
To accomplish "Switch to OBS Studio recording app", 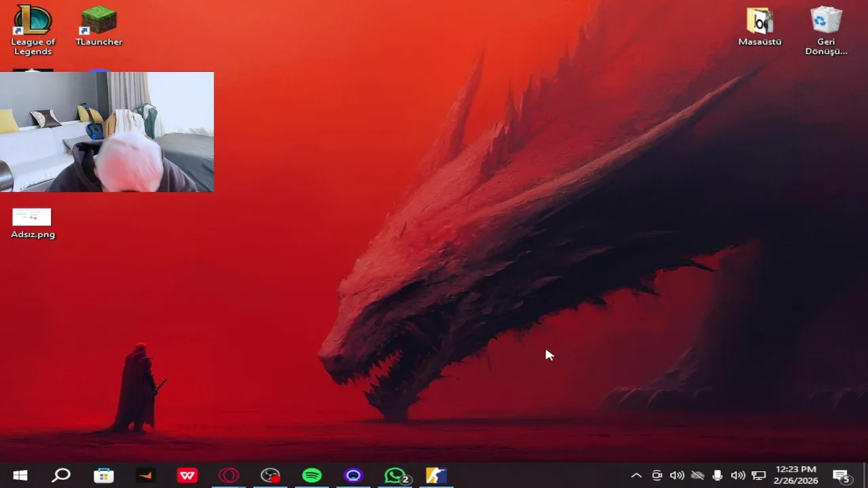I will 271,476.
